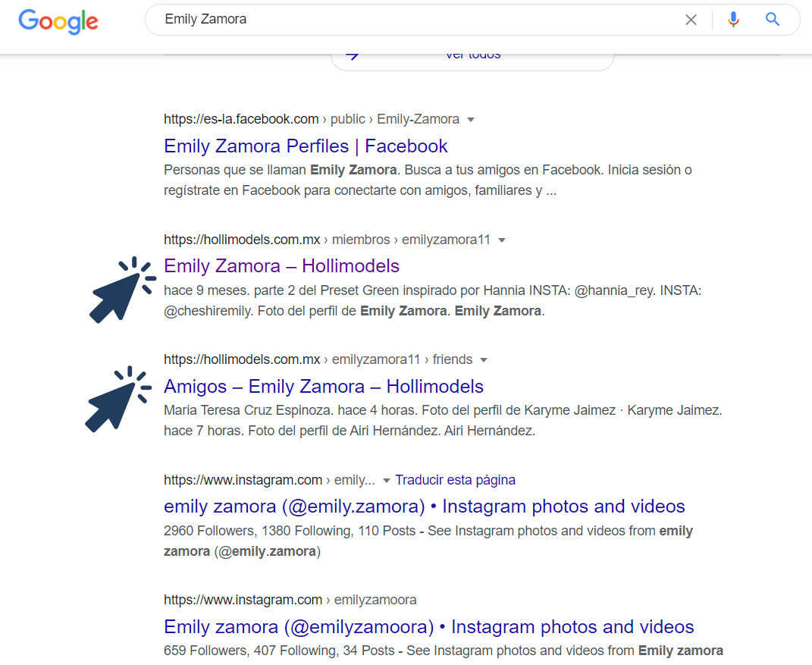Expand dropdown arrow beside instagram emily... URL

(x=387, y=481)
